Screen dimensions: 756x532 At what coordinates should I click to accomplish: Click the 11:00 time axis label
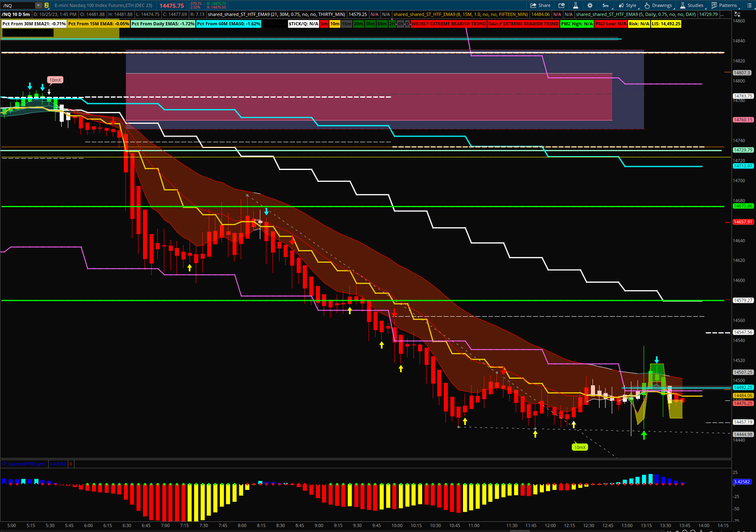(x=474, y=524)
